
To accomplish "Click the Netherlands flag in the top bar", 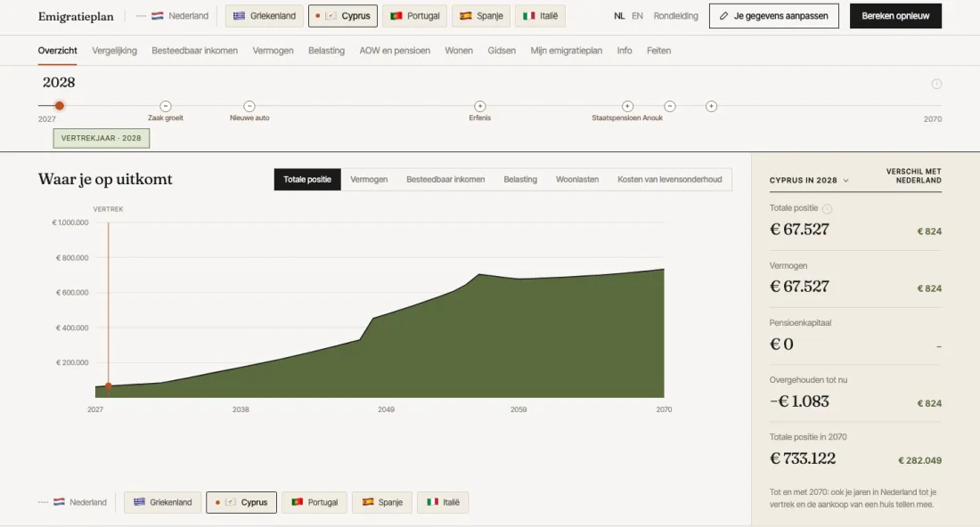I will [158, 16].
